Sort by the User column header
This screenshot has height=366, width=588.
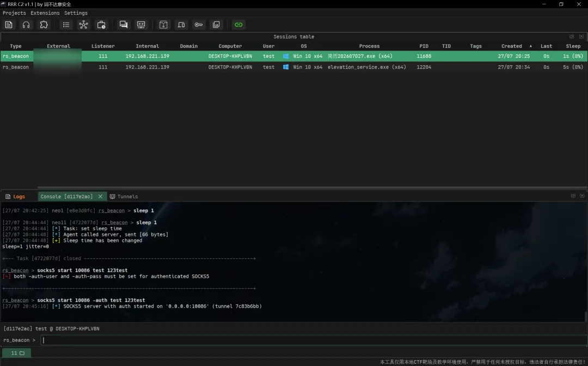coord(268,46)
